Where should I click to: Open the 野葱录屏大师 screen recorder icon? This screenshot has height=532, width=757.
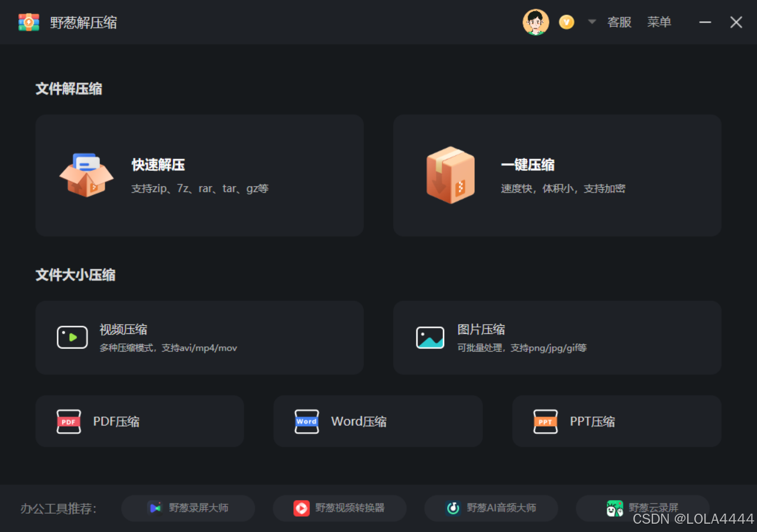pos(155,508)
